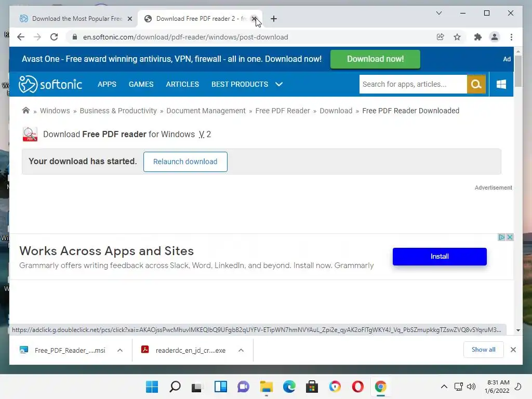Click the 'Works Across Apps and Sites' headline
Image resolution: width=532 pixels, height=399 pixels.
[107, 251]
